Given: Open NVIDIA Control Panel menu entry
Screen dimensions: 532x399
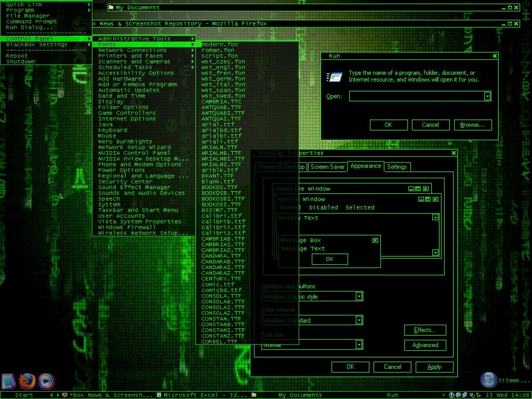Looking at the screenshot, I should [144, 153].
